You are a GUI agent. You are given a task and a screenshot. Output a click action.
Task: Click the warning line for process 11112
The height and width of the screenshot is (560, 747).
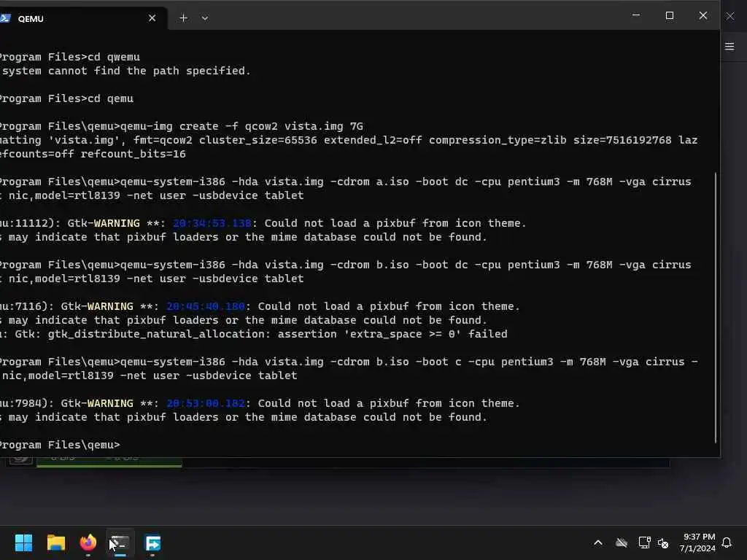point(263,223)
